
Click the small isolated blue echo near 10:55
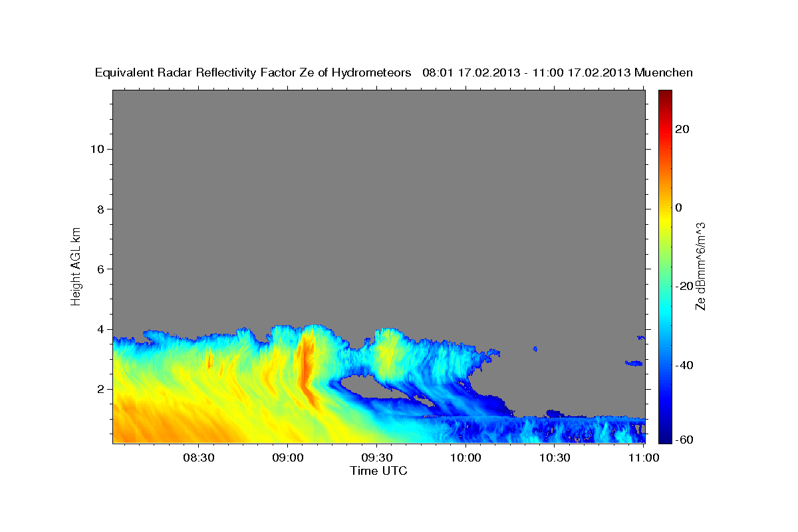pyautogui.click(x=634, y=363)
